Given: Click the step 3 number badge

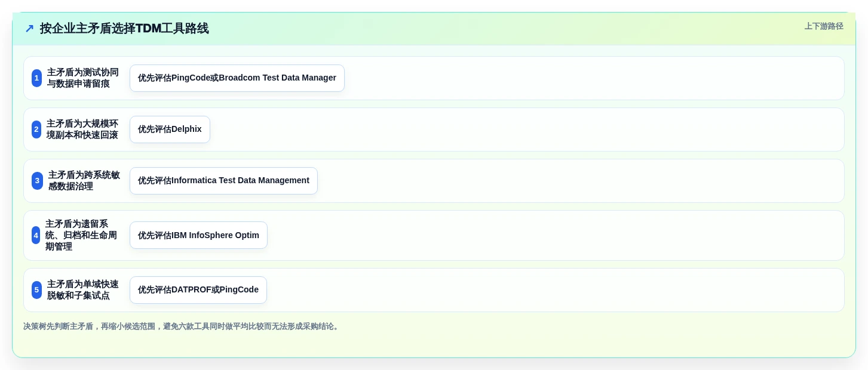Looking at the screenshot, I should click(x=37, y=181).
